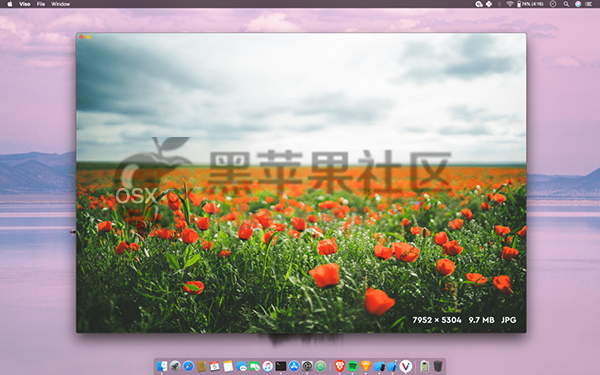This screenshot has width=600, height=375.
Task: Open Finder from the dock
Action: click(162, 366)
